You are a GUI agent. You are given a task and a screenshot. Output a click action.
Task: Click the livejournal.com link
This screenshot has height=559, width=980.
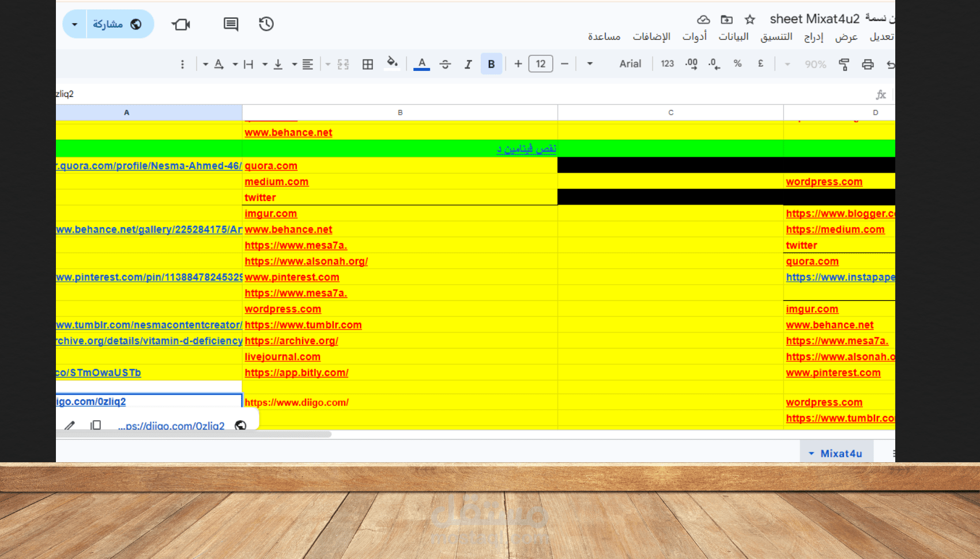click(x=282, y=357)
